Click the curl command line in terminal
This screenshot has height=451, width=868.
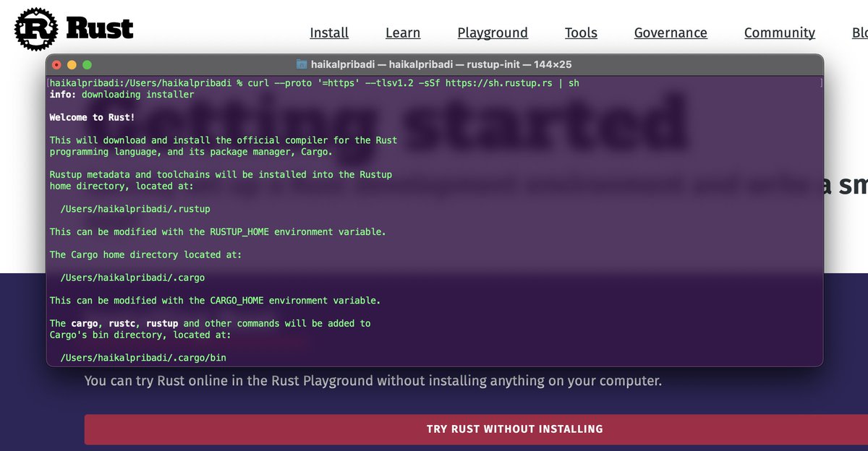(x=315, y=83)
